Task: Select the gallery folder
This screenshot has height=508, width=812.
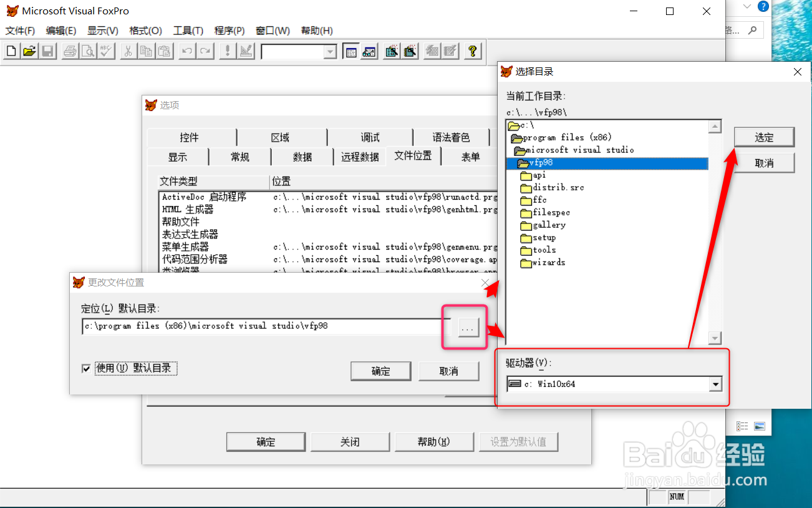Action: [543, 225]
